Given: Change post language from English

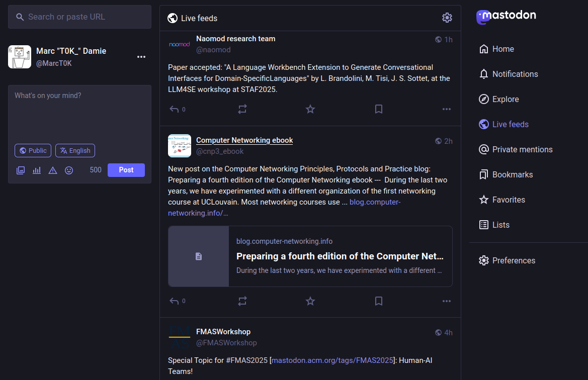Looking at the screenshot, I should pyautogui.click(x=75, y=150).
